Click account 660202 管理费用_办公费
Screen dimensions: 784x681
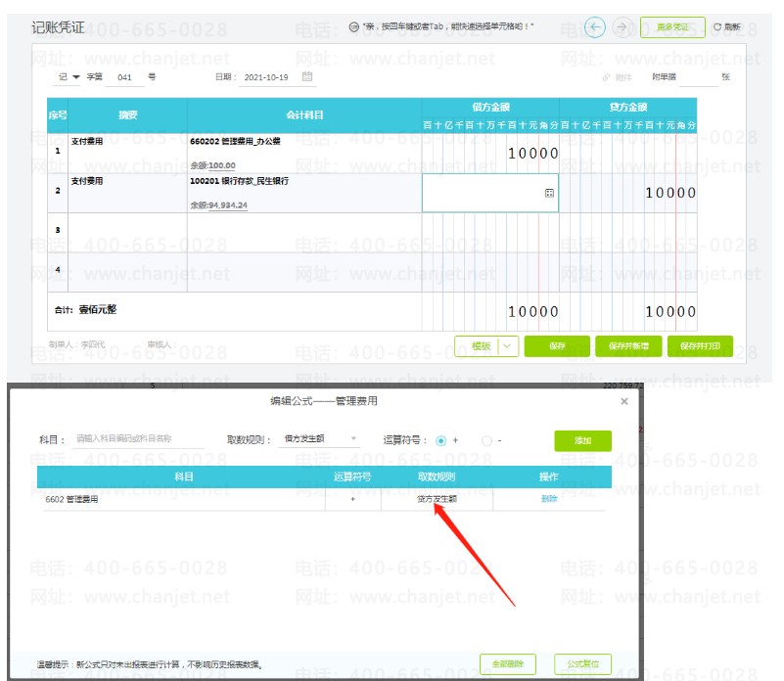(235, 142)
